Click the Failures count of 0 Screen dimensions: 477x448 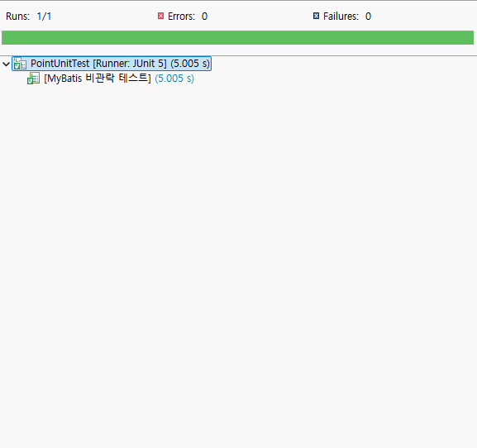(368, 17)
